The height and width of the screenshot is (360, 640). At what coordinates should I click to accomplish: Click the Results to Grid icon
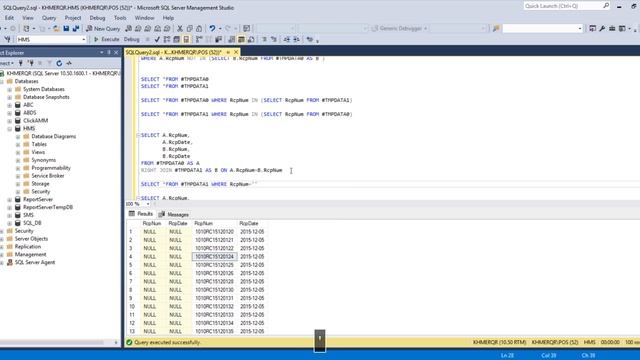tap(241, 40)
